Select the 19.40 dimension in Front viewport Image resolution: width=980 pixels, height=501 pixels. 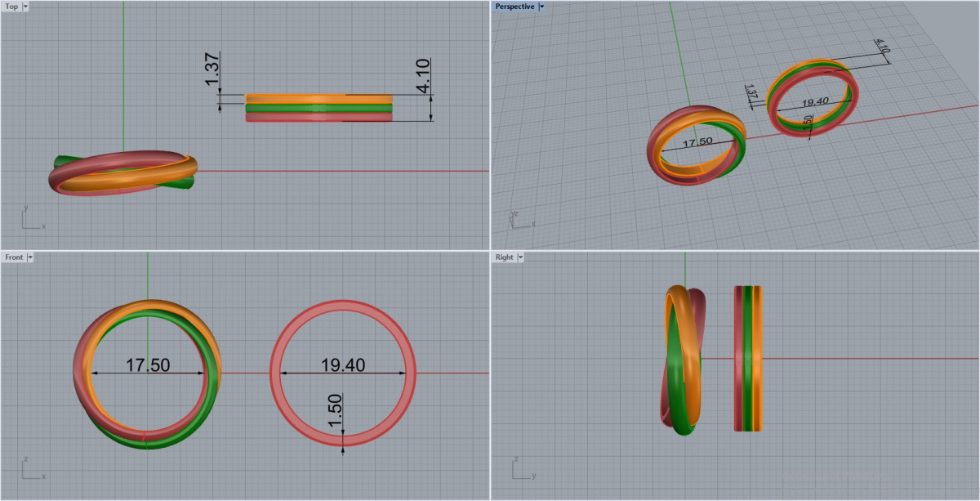coord(342,365)
